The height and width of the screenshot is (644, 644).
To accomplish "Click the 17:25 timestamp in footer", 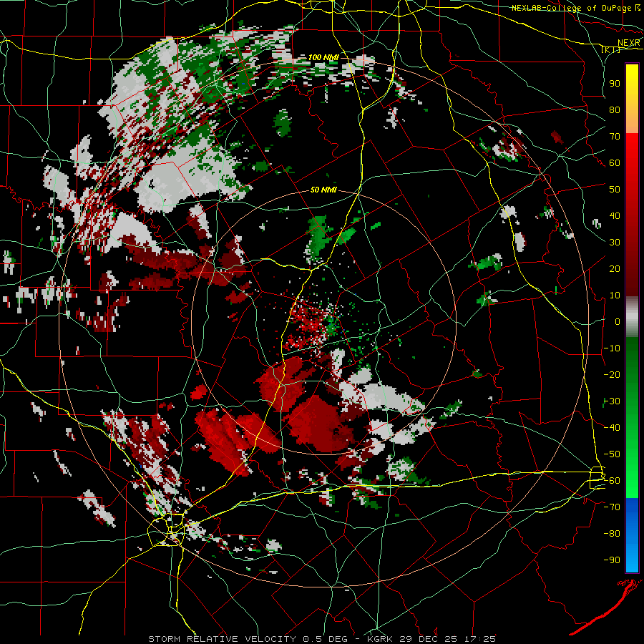I will click(x=479, y=639).
